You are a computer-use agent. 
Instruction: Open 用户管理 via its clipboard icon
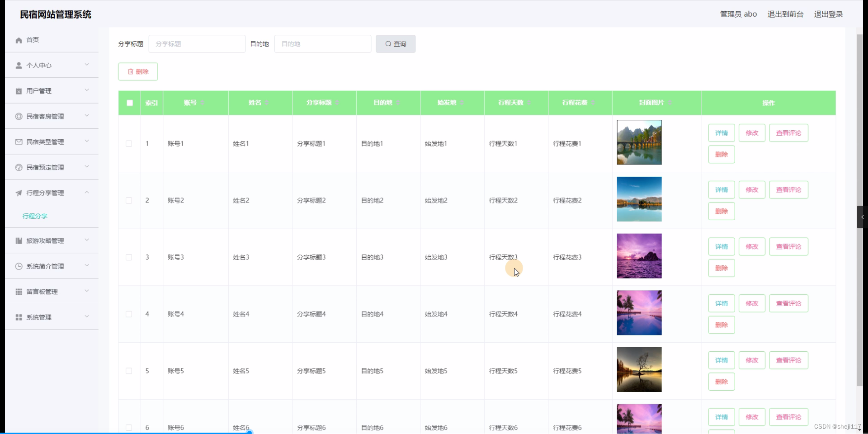(19, 90)
